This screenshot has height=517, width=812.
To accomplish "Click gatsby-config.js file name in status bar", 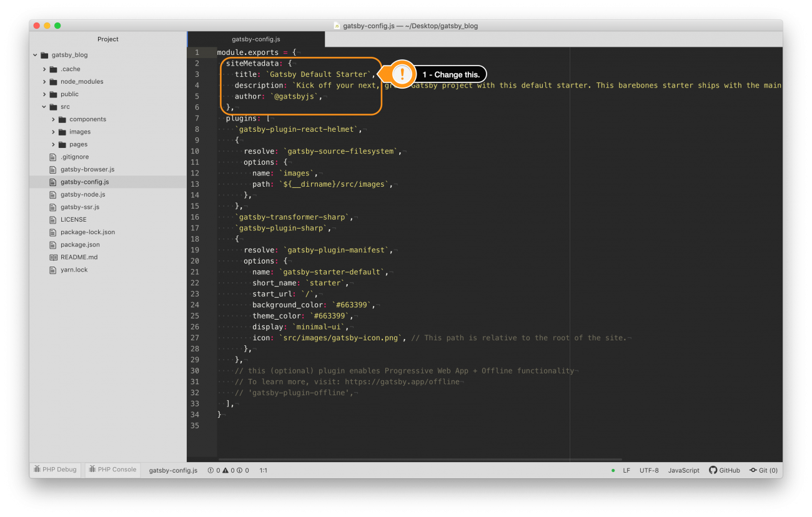I will 173,470.
